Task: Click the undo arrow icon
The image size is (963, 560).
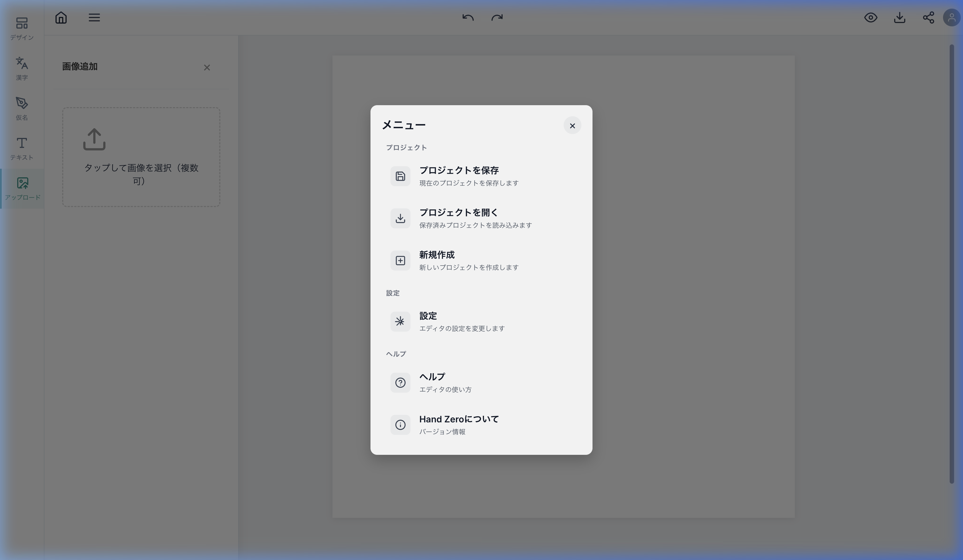Action: (x=468, y=17)
